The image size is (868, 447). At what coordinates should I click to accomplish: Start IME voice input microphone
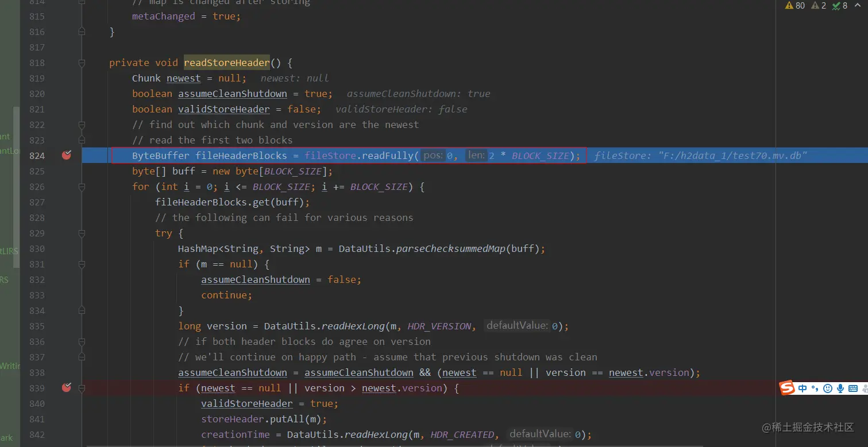pos(840,388)
